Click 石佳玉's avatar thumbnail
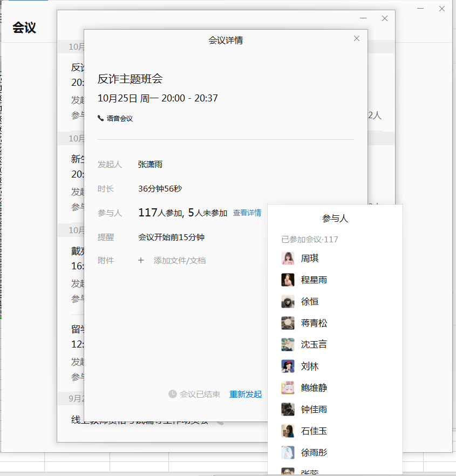The image size is (456, 476). [288, 431]
